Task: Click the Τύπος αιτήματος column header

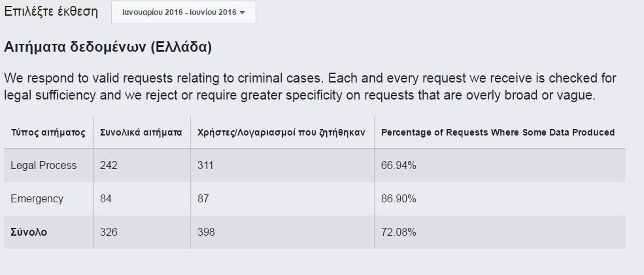Action: 48,133
